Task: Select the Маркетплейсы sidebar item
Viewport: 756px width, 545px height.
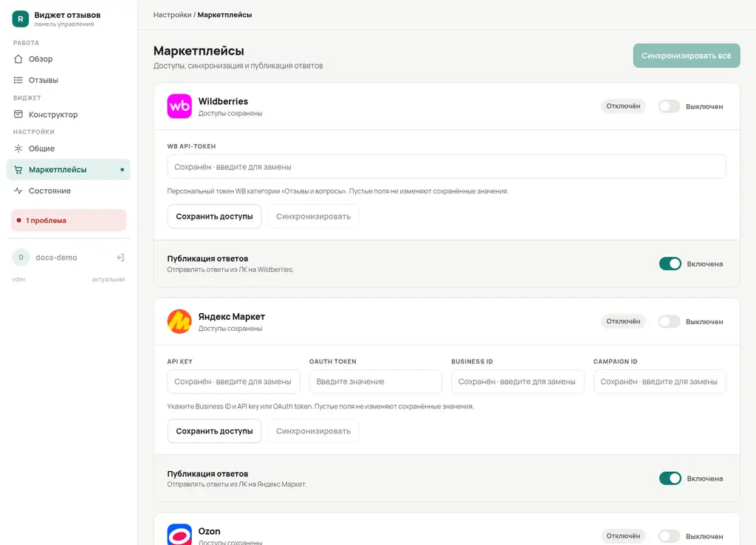Action: pyautogui.click(x=69, y=170)
